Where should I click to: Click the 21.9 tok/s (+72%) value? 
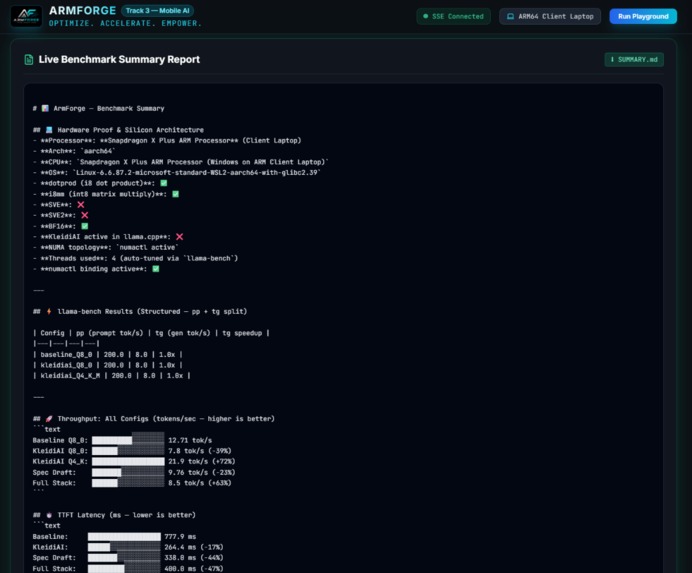pos(202,461)
